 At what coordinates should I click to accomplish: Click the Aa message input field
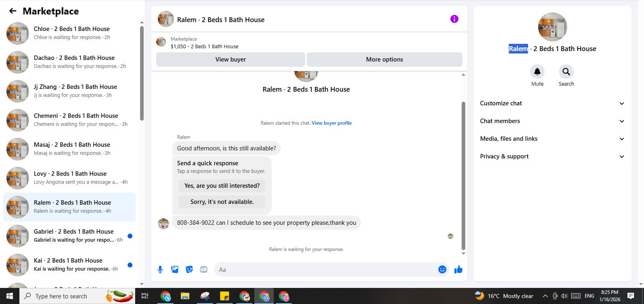click(x=326, y=269)
